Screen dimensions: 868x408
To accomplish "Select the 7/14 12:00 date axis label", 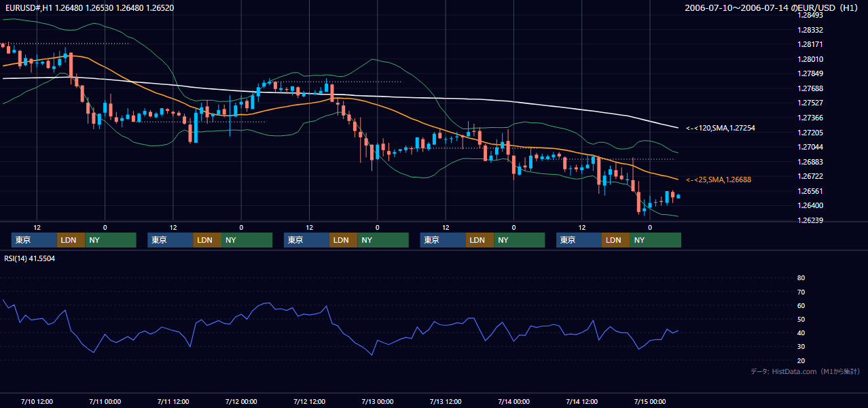I will (x=581, y=401).
